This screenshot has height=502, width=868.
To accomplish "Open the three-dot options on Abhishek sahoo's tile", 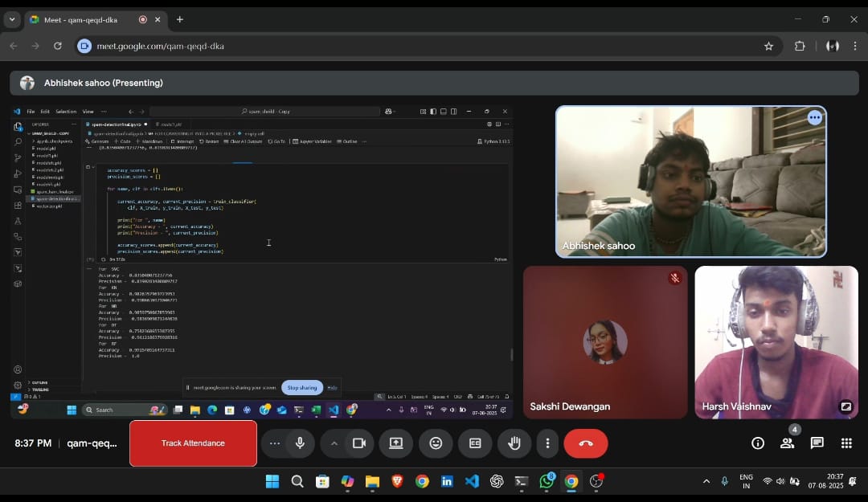I will pyautogui.click(x=814, y=118).
